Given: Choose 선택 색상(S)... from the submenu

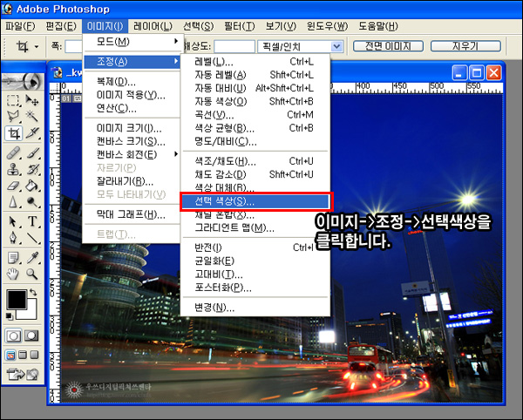Looking at the screenshot, I should (x=256, y=201).
